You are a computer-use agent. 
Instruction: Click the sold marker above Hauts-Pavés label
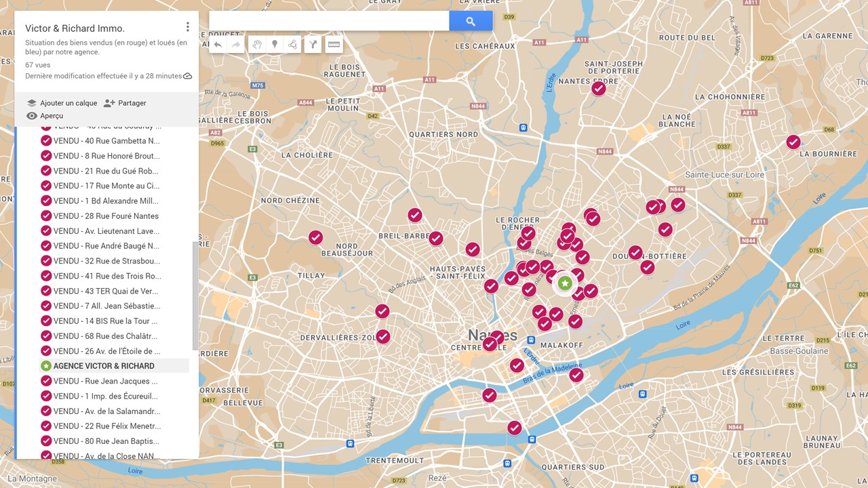pyautogui.click(x=473, y=249)
